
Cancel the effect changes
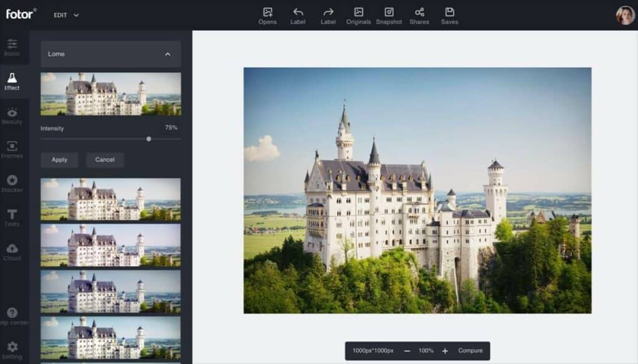tap(105, 160)
